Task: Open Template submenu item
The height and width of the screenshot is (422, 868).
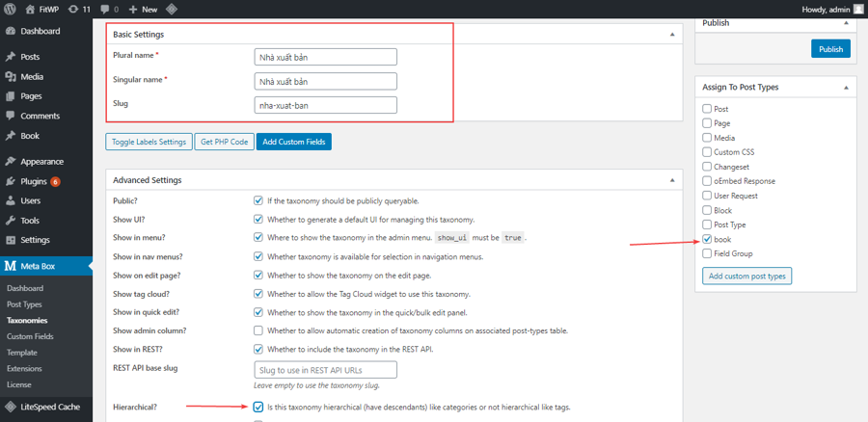Action: pos(22,353)
